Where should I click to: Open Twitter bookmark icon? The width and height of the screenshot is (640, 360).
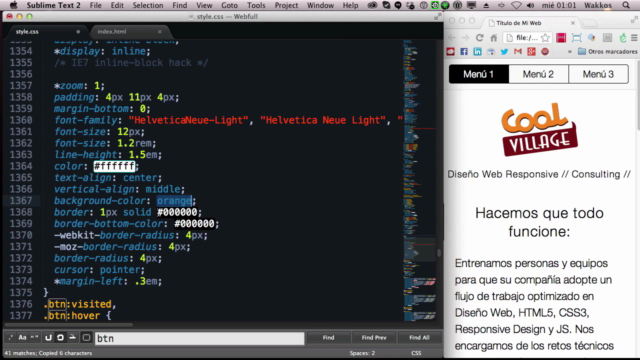tap(504, 51)
